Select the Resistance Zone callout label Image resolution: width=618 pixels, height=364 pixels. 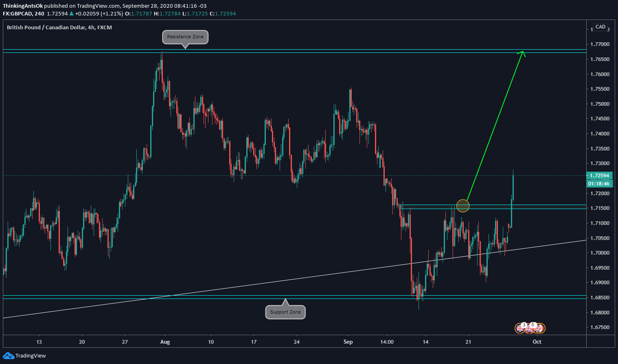[x=185, y=37]
